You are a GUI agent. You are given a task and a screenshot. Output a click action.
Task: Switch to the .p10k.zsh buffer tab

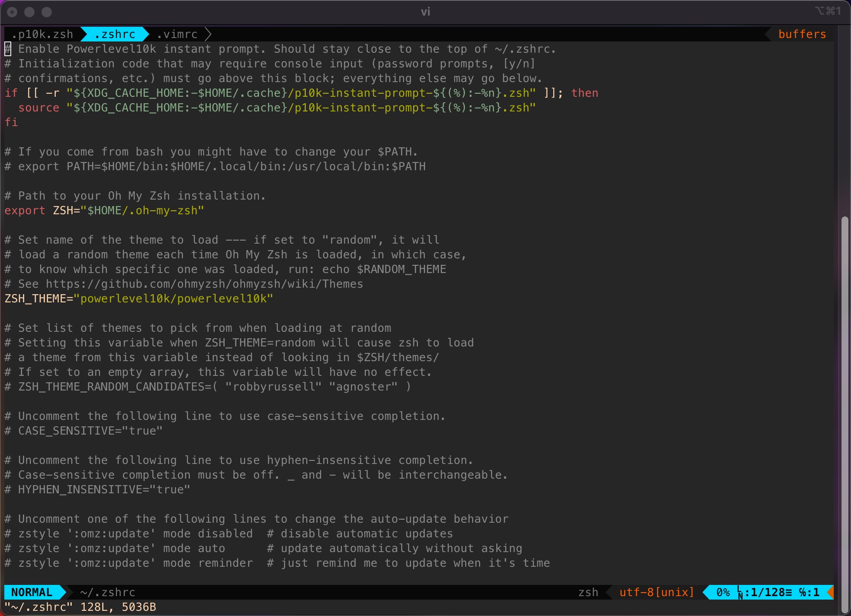[x=42, y=34]
